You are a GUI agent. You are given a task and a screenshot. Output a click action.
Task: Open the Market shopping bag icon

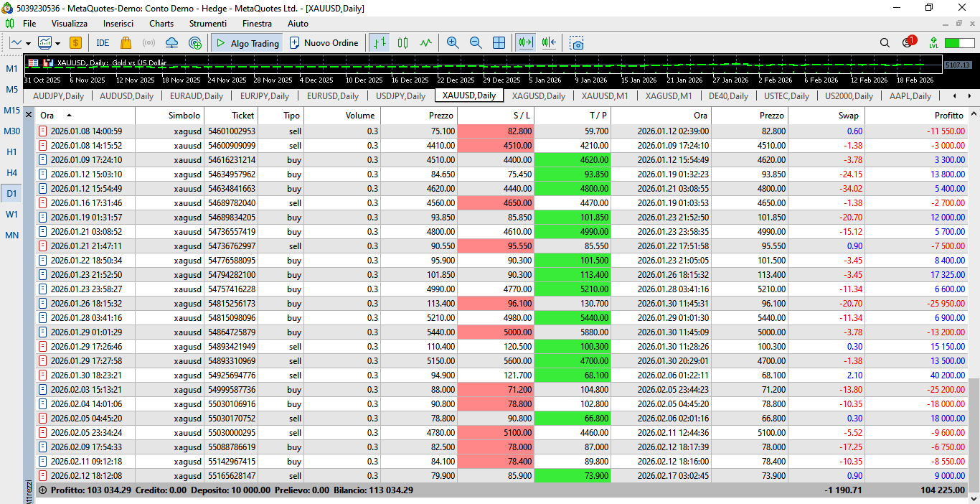tap(126, 43)
